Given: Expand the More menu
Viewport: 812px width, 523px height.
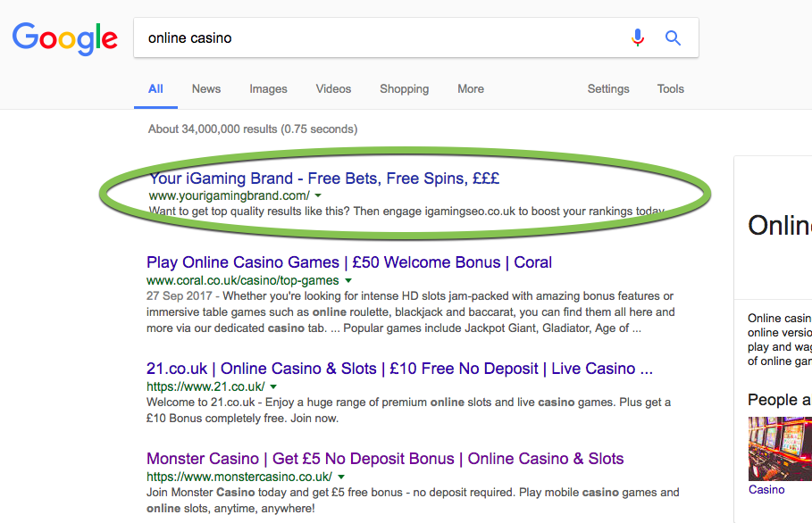Looking at the screenshot, I should point(471,89).
